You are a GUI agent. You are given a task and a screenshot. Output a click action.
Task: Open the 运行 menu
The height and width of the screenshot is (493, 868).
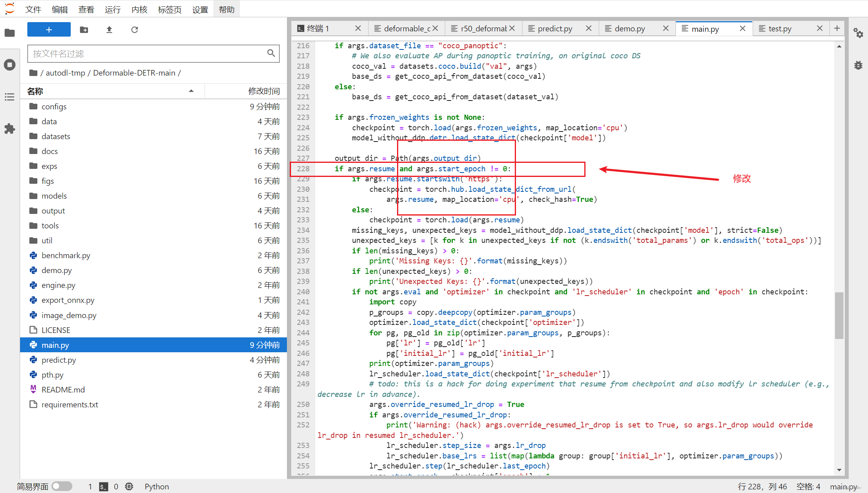click(113, 9)
